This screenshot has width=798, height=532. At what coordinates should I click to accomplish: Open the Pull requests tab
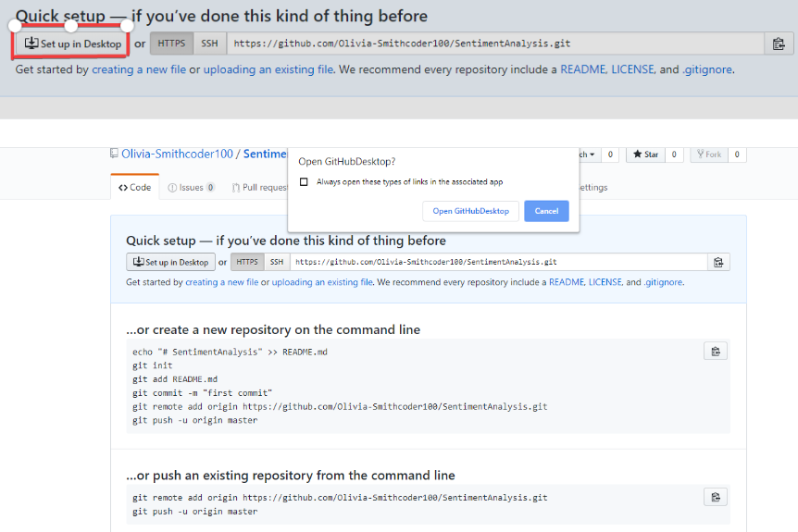coord(259,187)
